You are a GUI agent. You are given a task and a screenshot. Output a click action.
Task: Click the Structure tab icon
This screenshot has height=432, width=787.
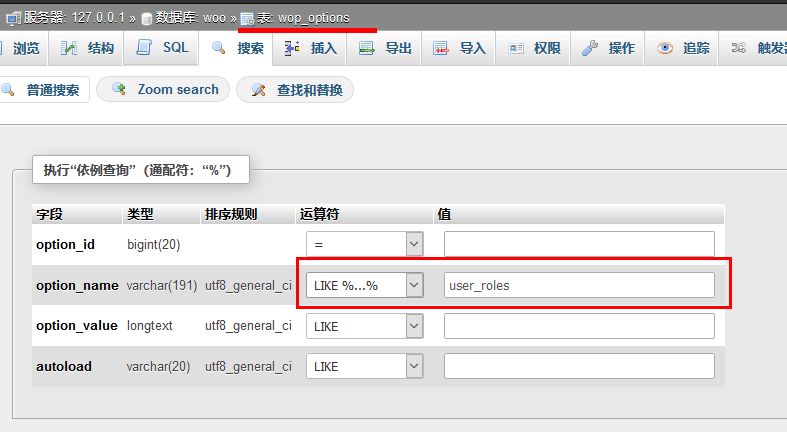click(69, 48)
